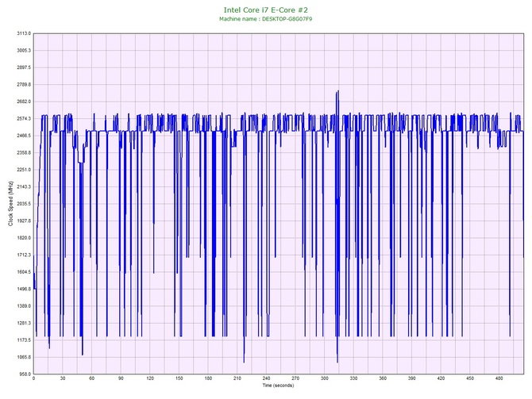This screenshot has height=399, width=532.
Task: Click the 1173.5 y-axis value
Action: click(x=24, y=340)
